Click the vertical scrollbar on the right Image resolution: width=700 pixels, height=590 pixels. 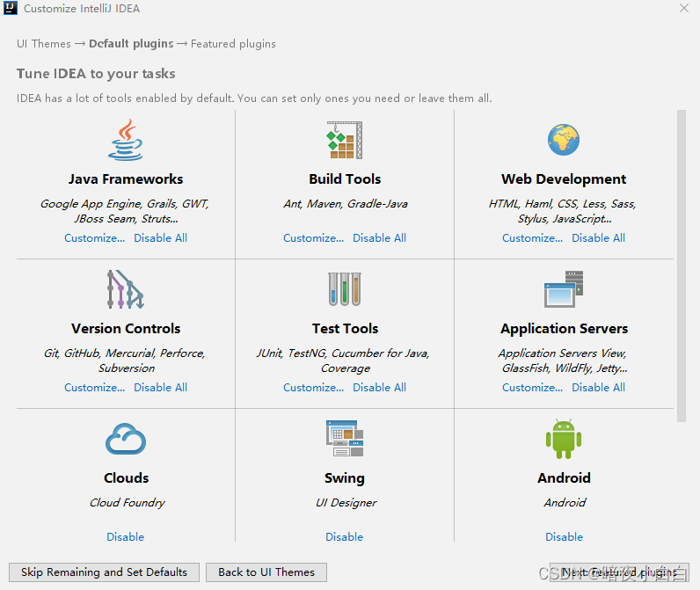tap(682, 266)
